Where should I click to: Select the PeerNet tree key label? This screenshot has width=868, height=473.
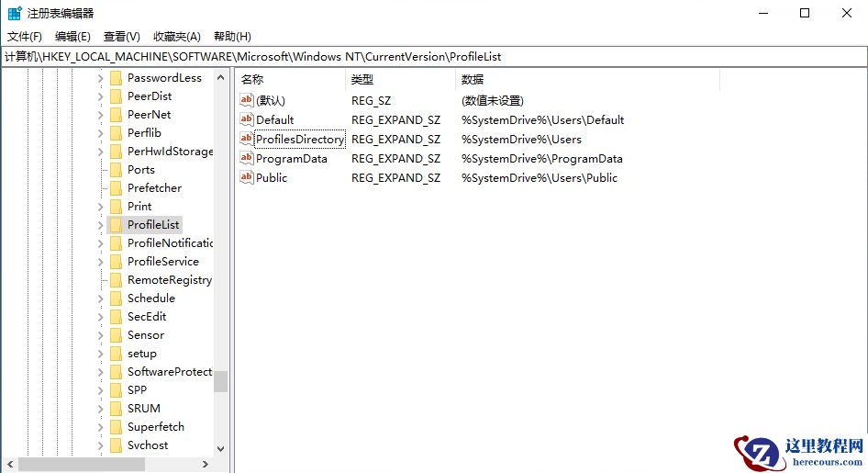click(x=149, y=115)
